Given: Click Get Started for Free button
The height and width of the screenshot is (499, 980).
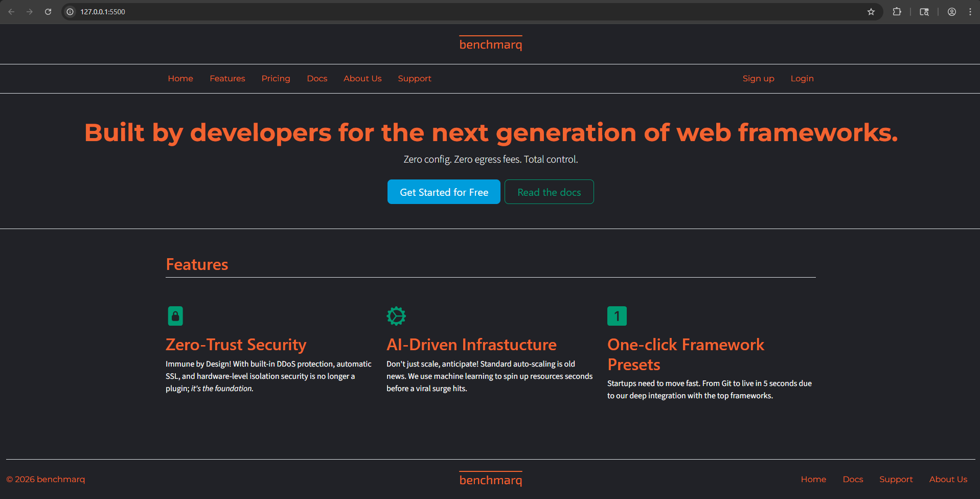Looking at the screenshot, I should (x=444, y=192).
